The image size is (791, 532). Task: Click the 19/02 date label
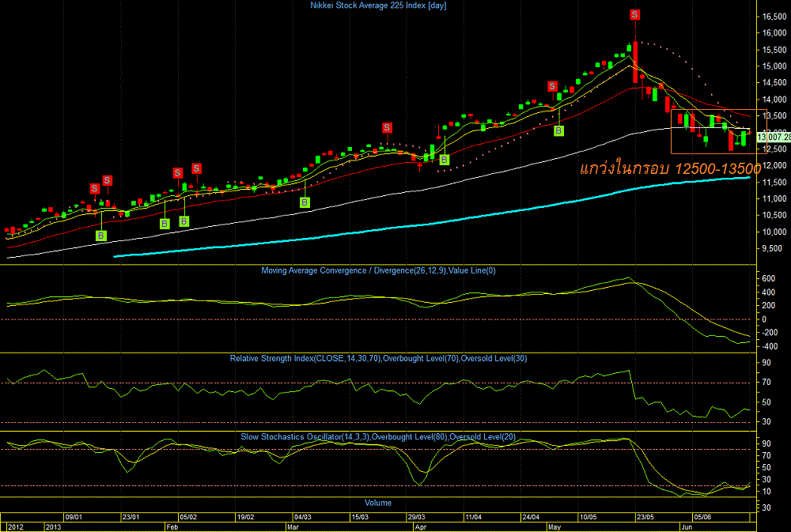click(x=246, y=518)
